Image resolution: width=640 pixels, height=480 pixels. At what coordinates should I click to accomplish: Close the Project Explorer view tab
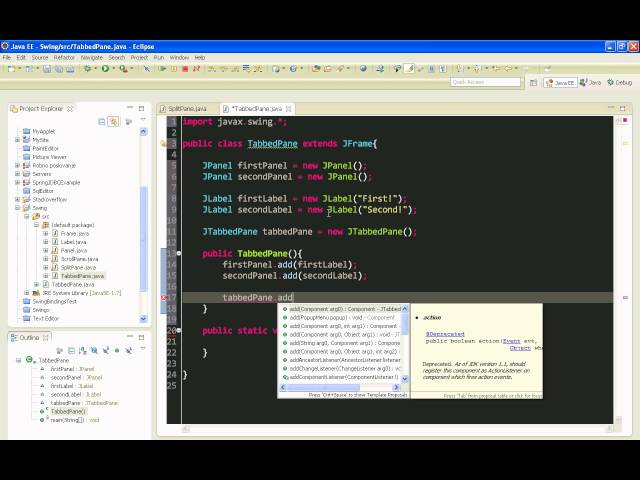(70, 109)
